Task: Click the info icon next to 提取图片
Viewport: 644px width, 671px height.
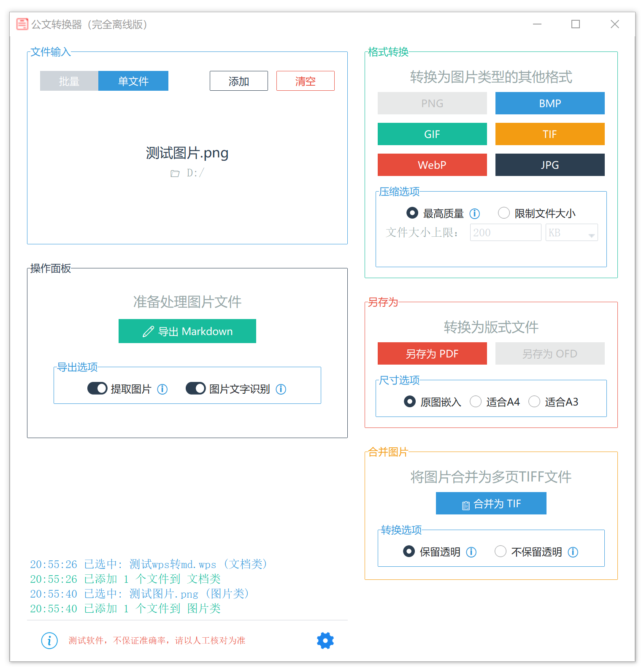Action: pos(162,389)
